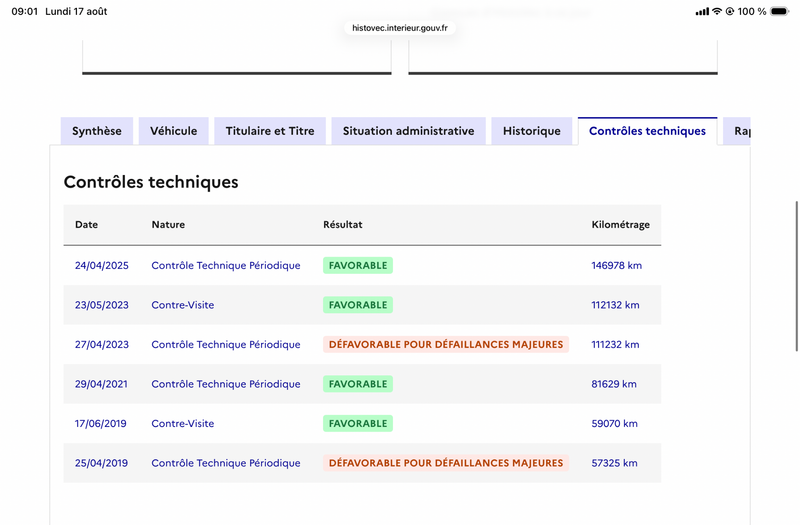
Task: Tap the battery icon in status bar
Action: pos(780,11)
